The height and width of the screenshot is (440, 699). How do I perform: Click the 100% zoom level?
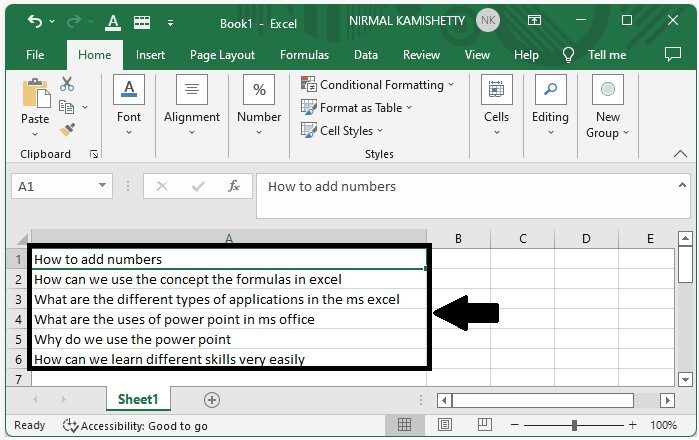point(664,425)
